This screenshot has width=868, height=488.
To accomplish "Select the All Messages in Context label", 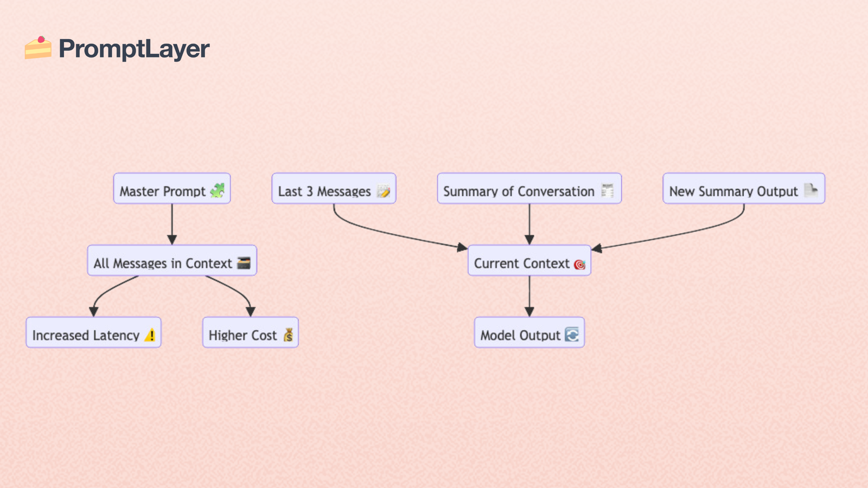I will pyautogui.click(x=163, y=264).
